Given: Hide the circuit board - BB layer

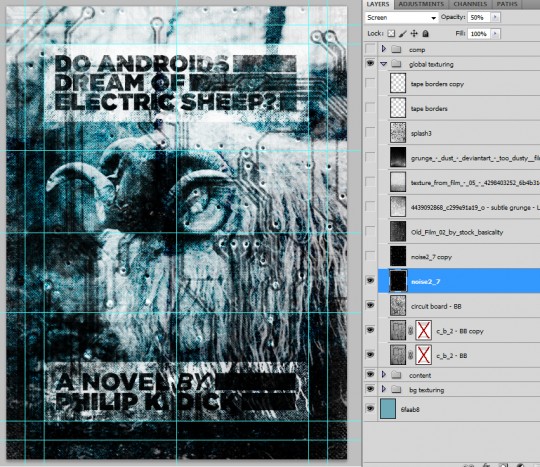Looking at the screenshot, I should click(370, 305).
